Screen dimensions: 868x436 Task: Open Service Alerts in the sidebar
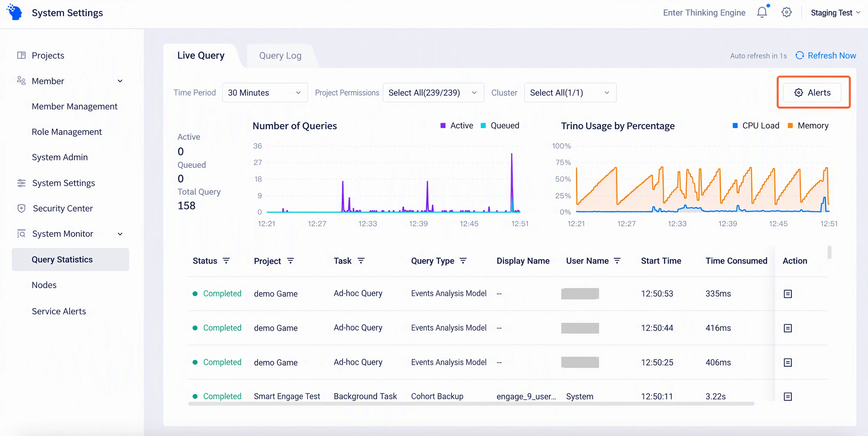click(x=59, y=311)
